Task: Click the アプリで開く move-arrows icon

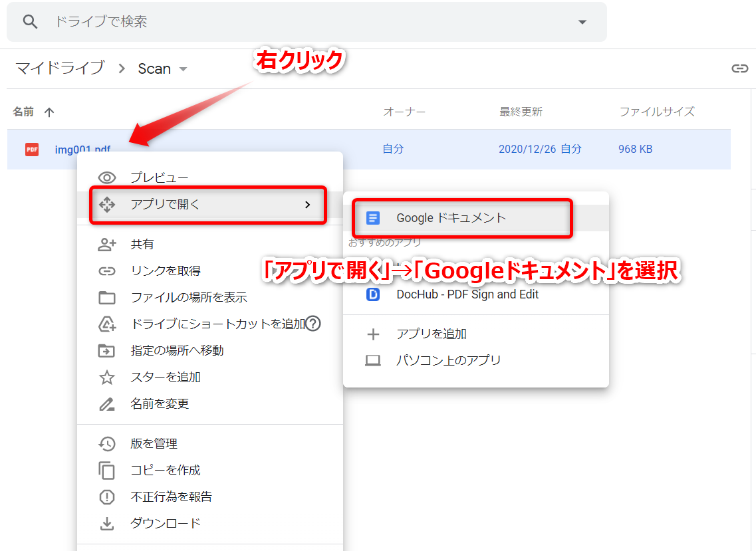Action: point(107,205)
